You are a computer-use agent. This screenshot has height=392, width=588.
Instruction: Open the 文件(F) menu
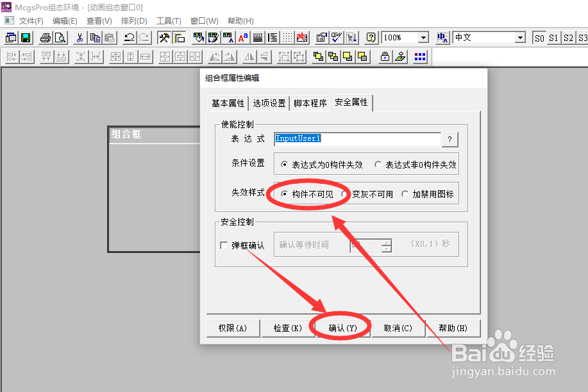click(31, 21)
